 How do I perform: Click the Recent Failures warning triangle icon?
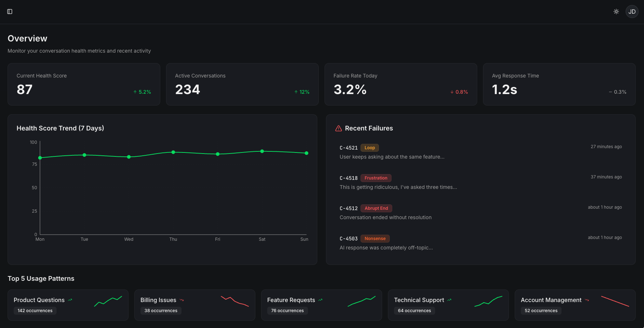coord(339,128)
